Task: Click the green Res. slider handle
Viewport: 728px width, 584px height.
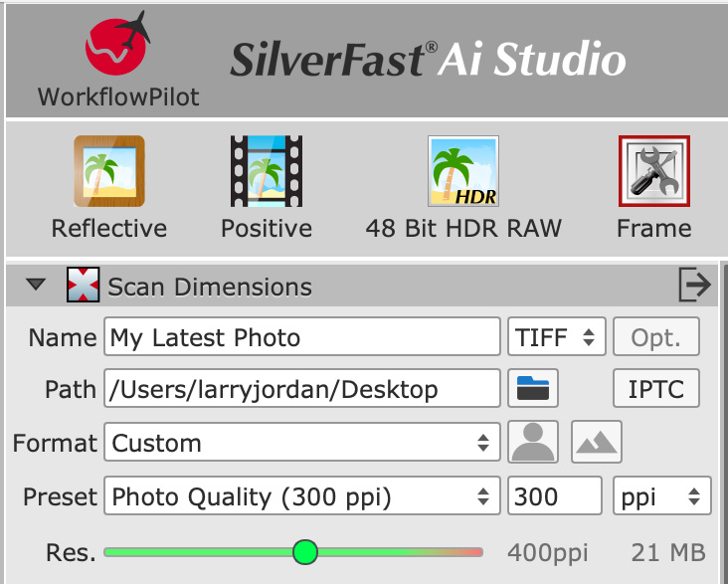Action: click(305, 552)
